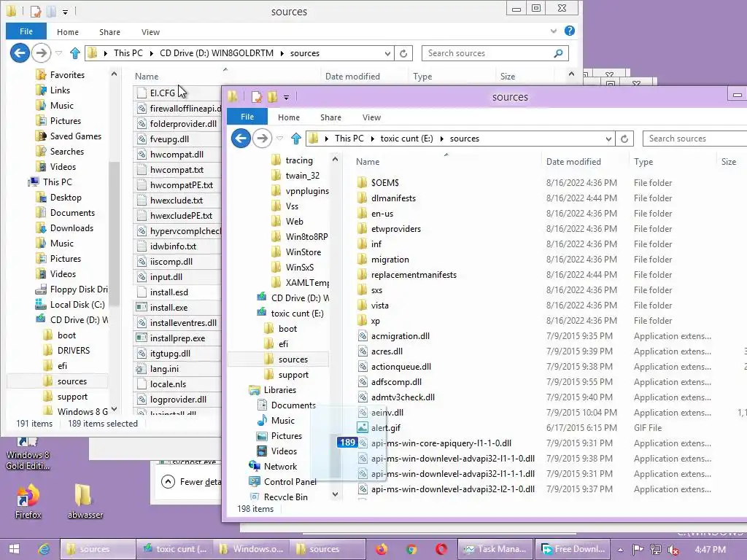Open Quick Access Toolbar dropdown in front window
This screenshot has height=560, width=747.
pos(286,97)
